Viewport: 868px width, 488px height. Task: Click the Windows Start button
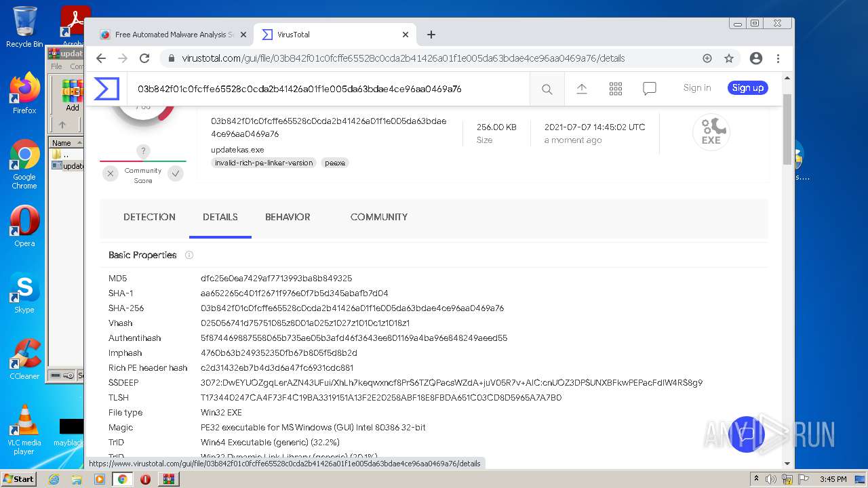tap(19, 479)
